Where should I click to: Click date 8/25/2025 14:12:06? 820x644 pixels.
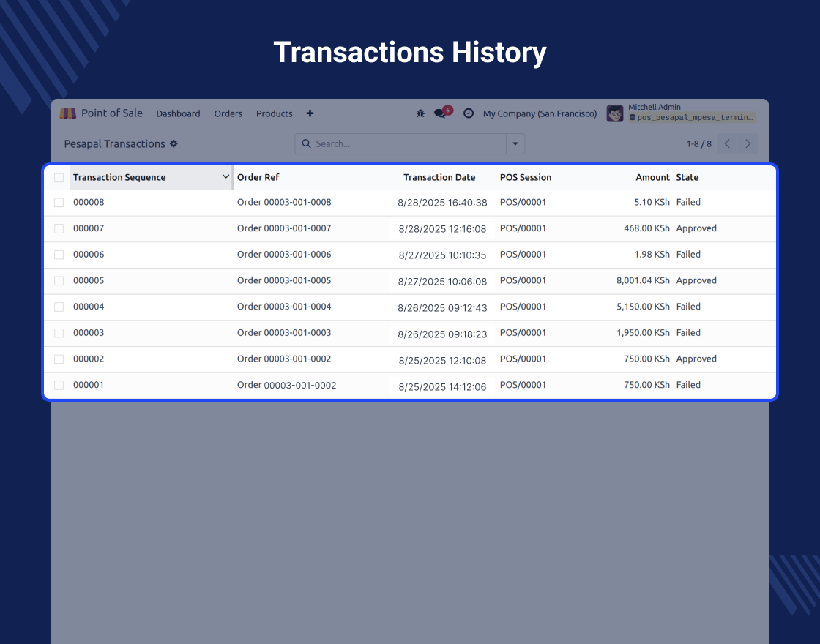coord(442,387)
